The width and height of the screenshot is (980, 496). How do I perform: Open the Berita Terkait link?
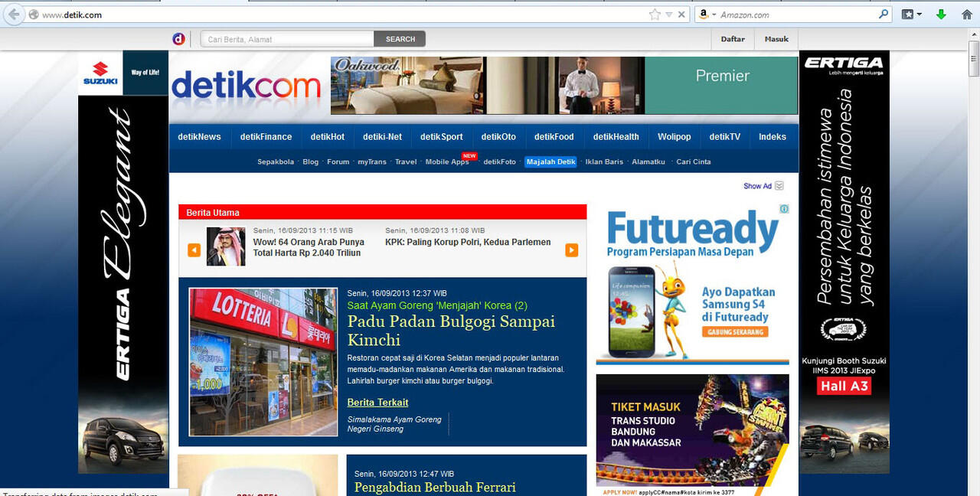pos(377,402)
